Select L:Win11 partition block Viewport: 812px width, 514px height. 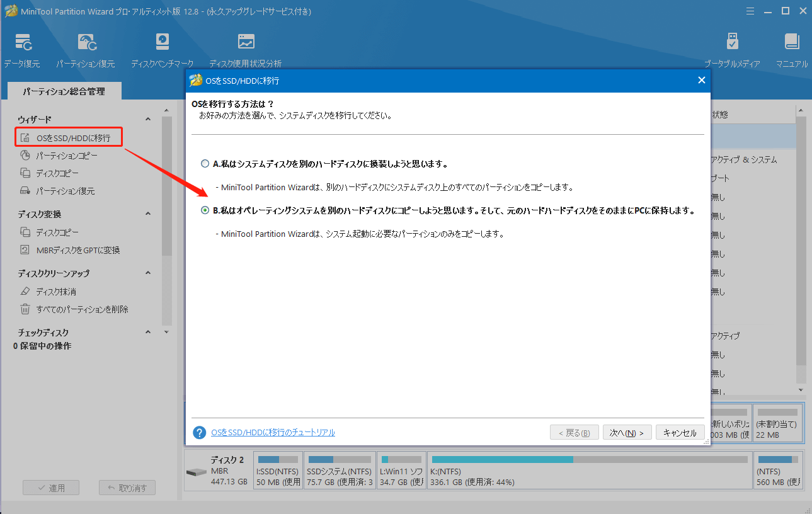401,471
